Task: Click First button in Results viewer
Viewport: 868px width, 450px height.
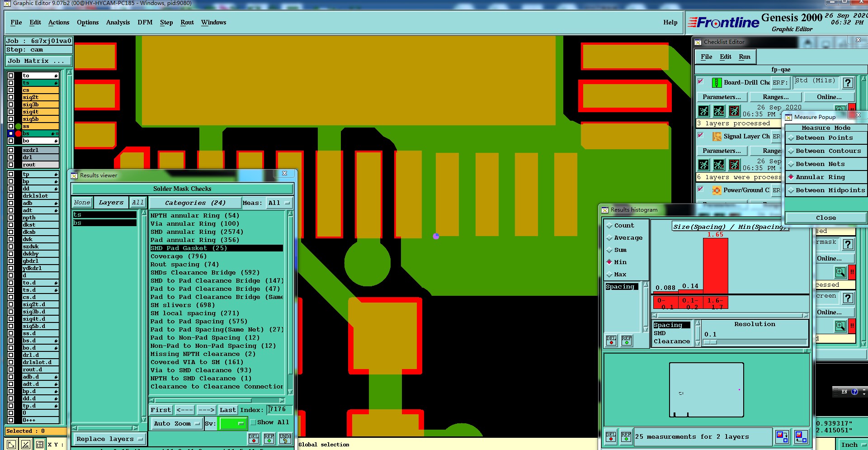Action: [x=161, y=410]
